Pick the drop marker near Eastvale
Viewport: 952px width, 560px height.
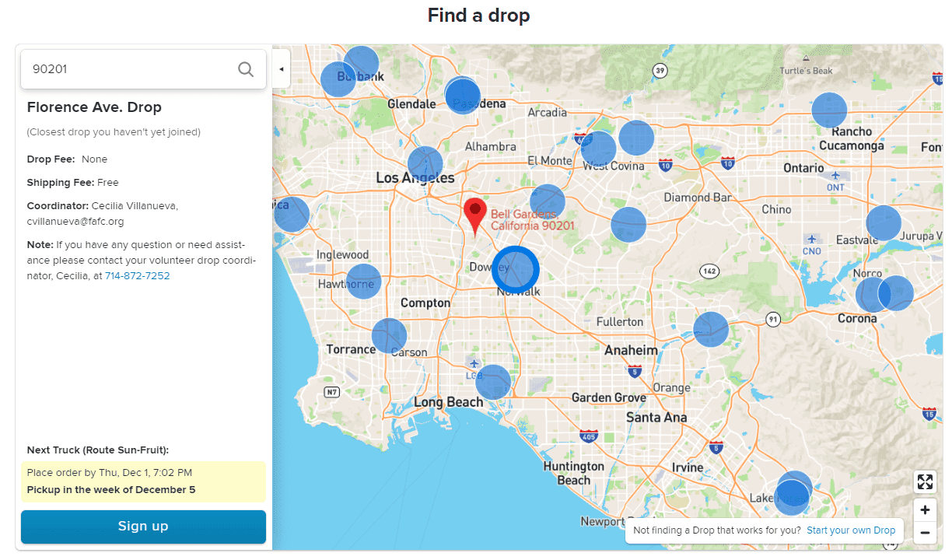pos(884,223)
